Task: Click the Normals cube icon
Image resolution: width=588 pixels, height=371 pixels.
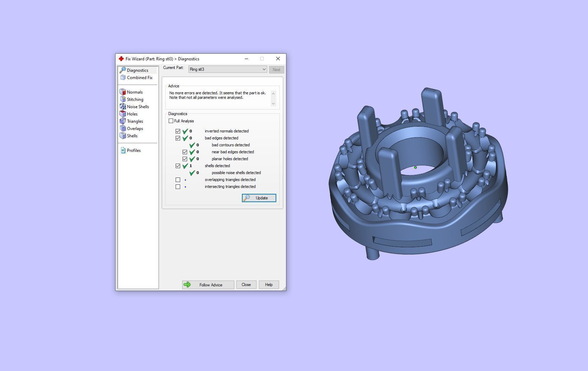Action: pyautogui.click(x=123, y=92)
